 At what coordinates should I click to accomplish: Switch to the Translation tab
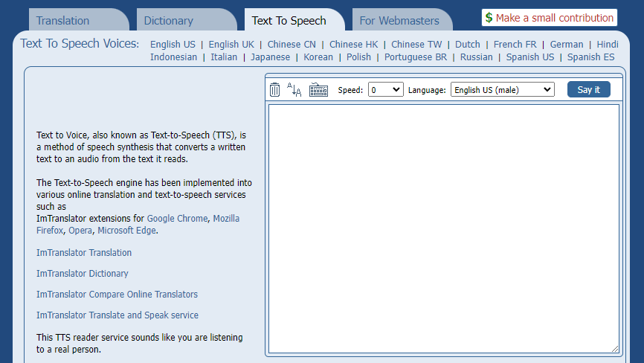63,21
